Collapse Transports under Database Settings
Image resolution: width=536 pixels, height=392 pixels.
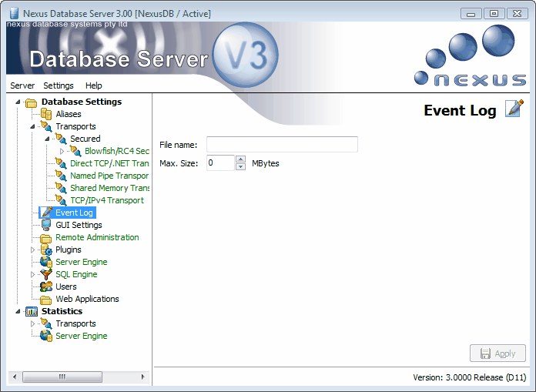(x=33, y=126)
